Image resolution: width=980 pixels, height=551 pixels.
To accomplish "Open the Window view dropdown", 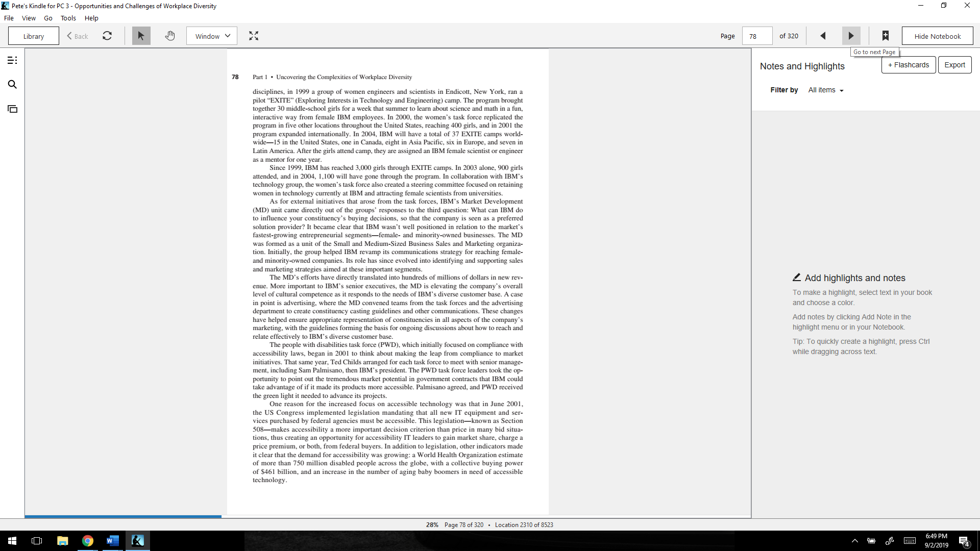I will (212, 36).
